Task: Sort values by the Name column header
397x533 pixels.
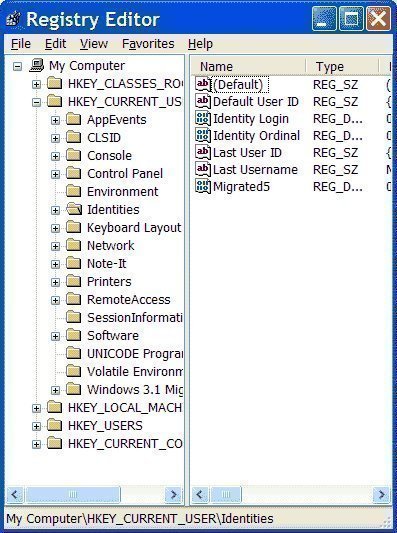Action: (248, 66)
